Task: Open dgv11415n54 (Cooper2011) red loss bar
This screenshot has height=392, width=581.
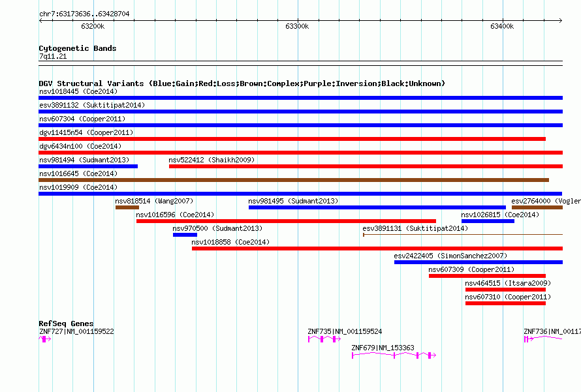Action: point(292,139)
